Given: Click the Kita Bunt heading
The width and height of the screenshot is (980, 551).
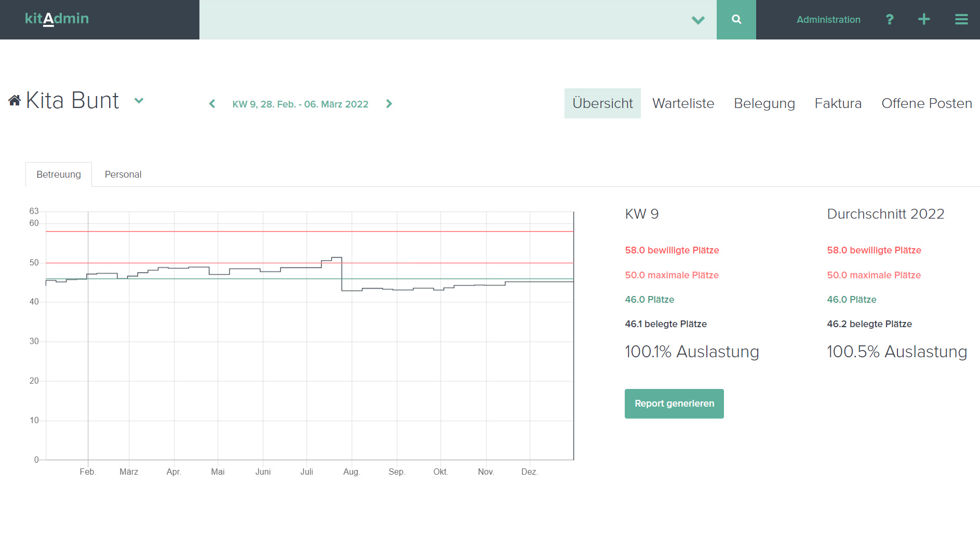Looking at the screenshot, I should tap(72, 101).
